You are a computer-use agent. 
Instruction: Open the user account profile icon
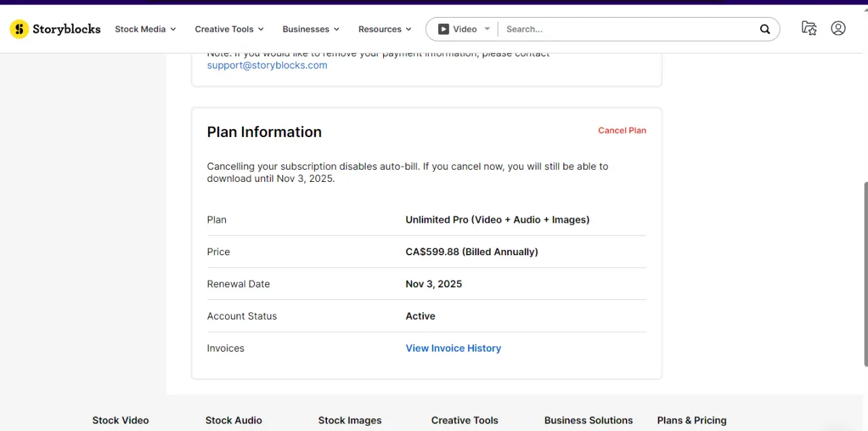coord(838,29)
